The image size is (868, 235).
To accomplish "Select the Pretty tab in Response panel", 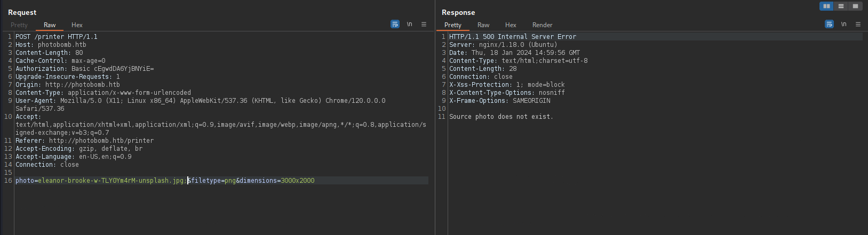I will 453,25.
